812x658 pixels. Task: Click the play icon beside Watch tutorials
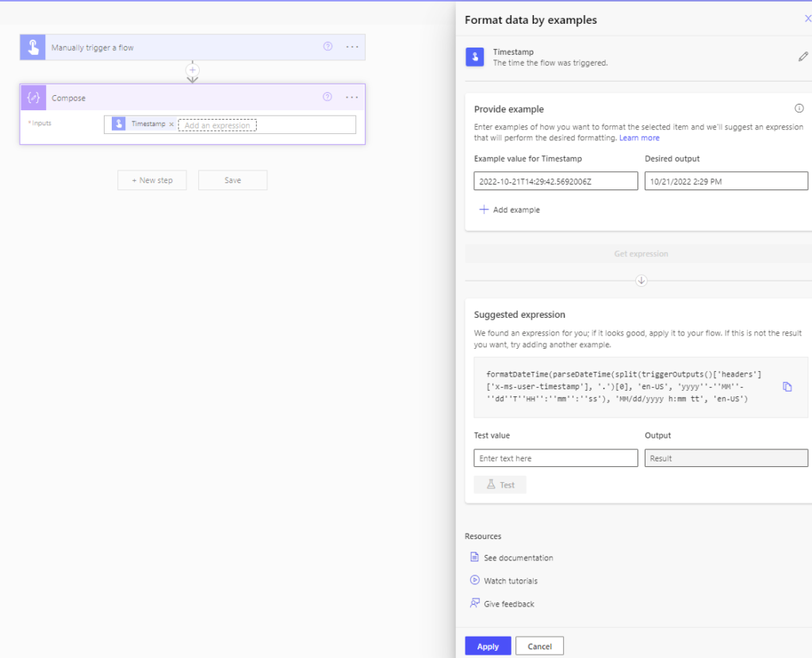click(x=474, y=580)
